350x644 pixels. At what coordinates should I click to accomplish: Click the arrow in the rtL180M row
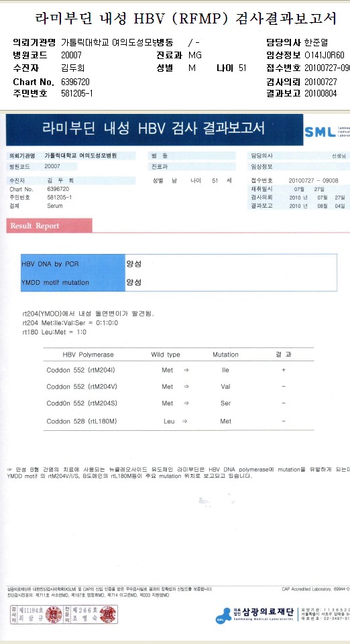184,421
